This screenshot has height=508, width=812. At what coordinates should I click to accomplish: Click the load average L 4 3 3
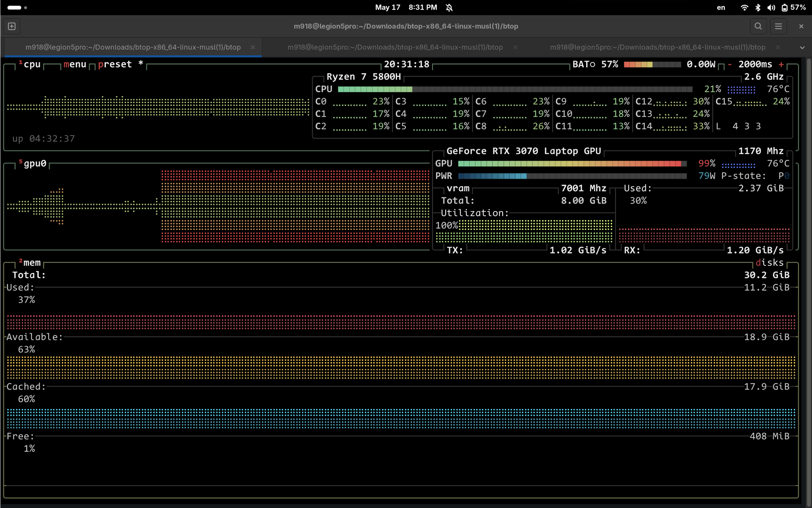point(738,126)
